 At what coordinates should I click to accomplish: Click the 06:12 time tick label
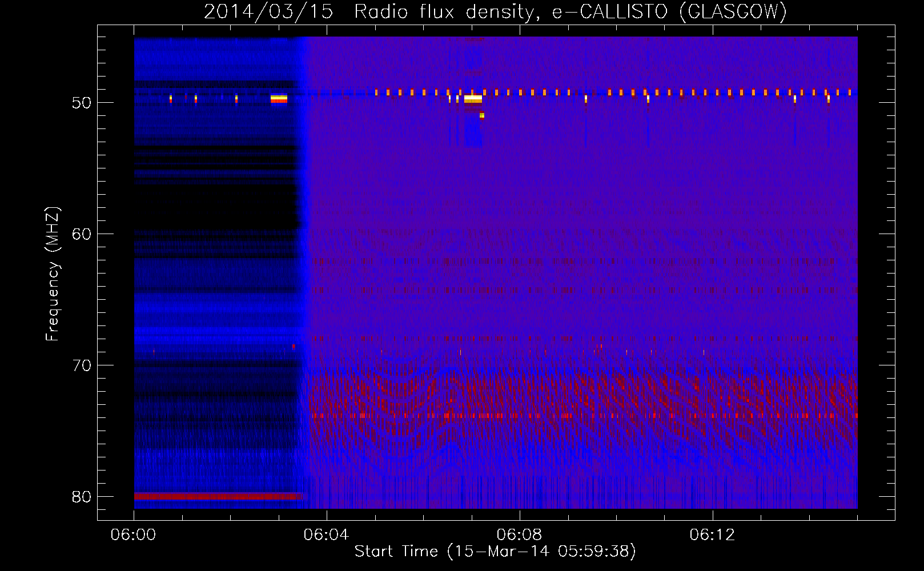pyautogui.click(x=712, y=535)
